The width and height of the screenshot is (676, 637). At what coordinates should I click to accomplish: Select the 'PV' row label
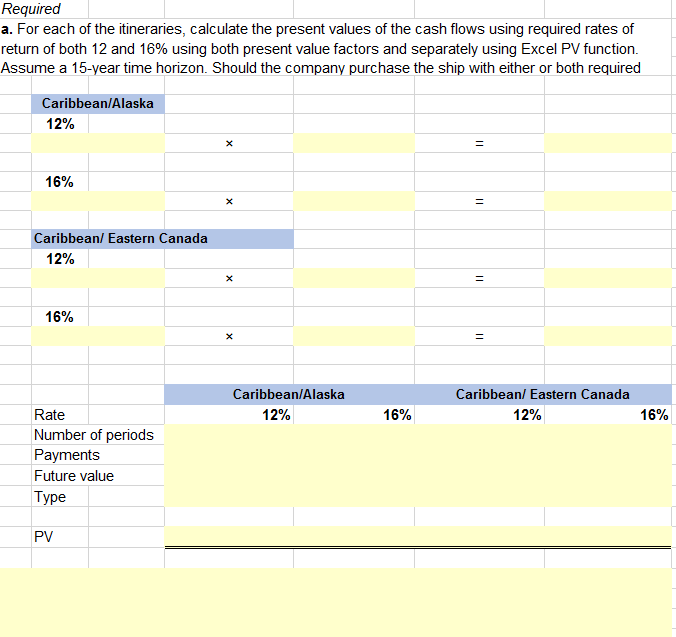43,537
